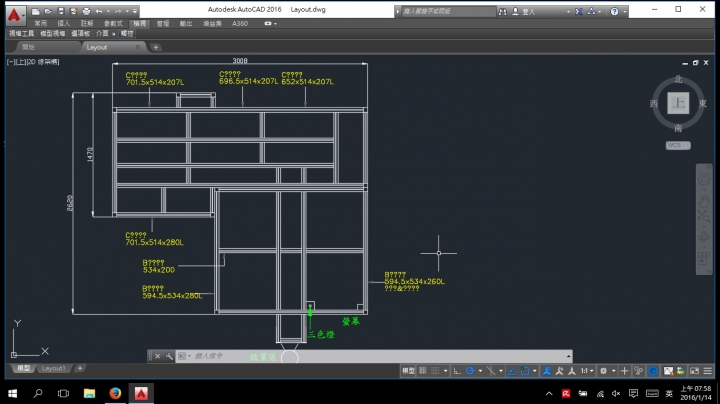The image size is (720, 404).
Task: Open the 輸出 (Output) ribbon tab
Action: [186, 23]
